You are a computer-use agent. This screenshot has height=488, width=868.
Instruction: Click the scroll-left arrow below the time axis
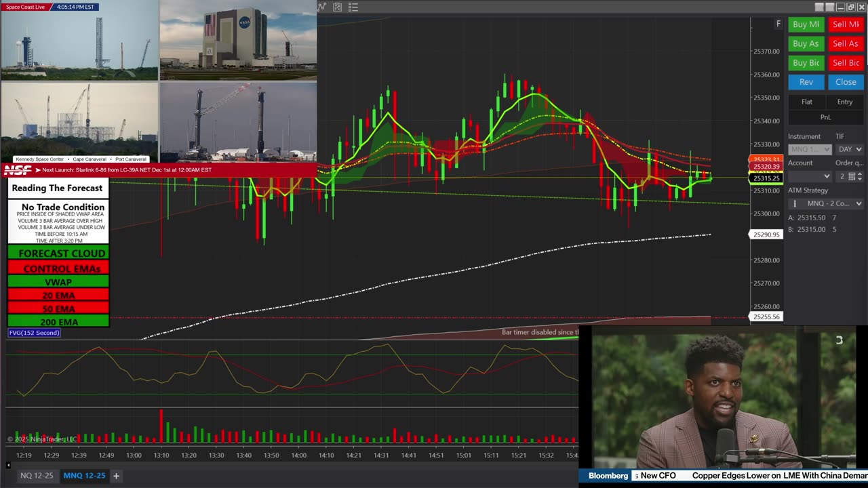click(x=8, y=465)
